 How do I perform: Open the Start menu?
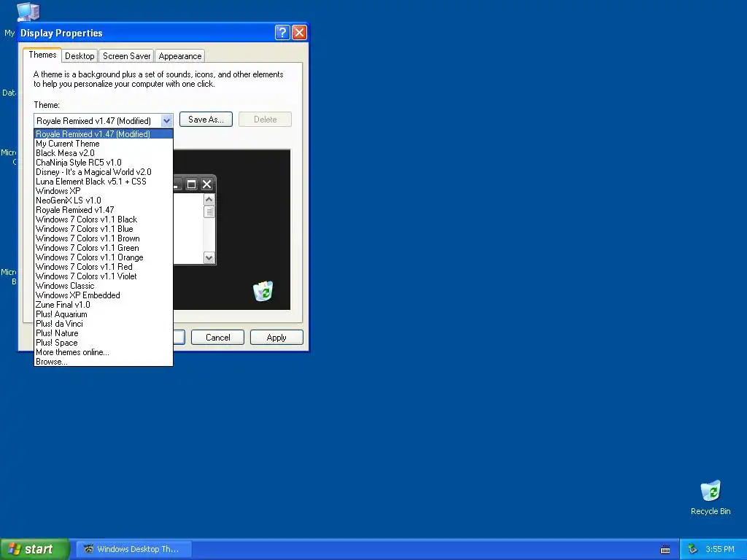[x=34, y=549]
